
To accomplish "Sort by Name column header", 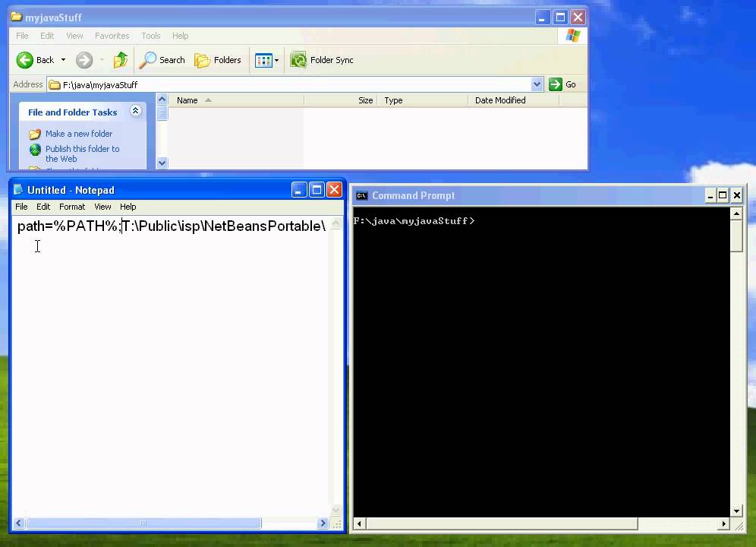I will click(x=236, y=100).
